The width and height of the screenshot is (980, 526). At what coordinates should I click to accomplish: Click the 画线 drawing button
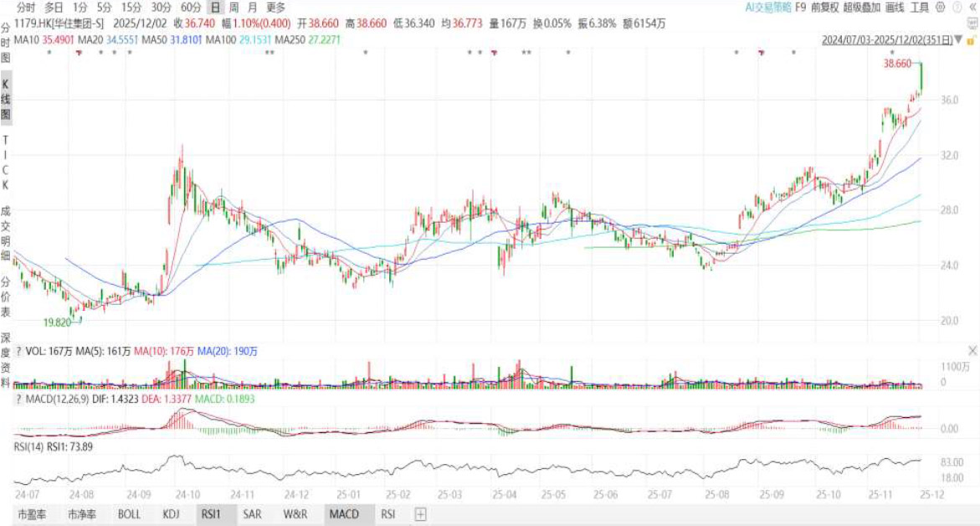tap(896, 8)
